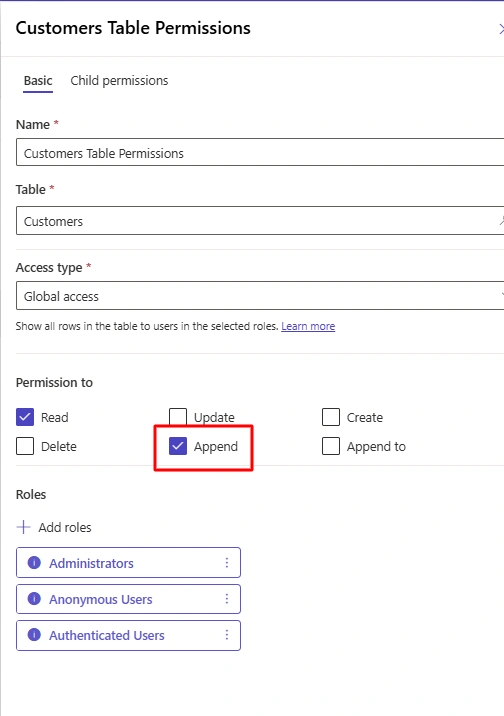Tick the Delete permission checkbox
The width and height of the screenshot is (504, 716).
(x=25, y=446)
